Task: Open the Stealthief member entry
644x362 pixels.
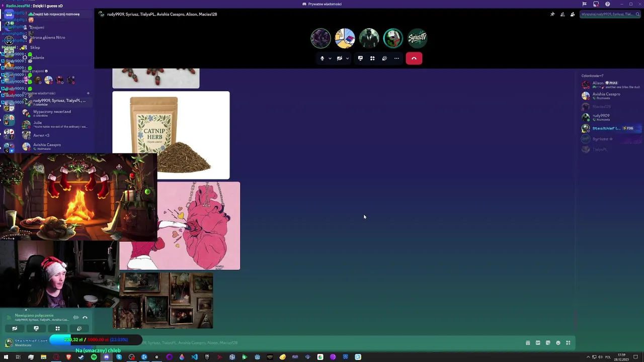Action: pyautogui.click(x=611, y=128)
